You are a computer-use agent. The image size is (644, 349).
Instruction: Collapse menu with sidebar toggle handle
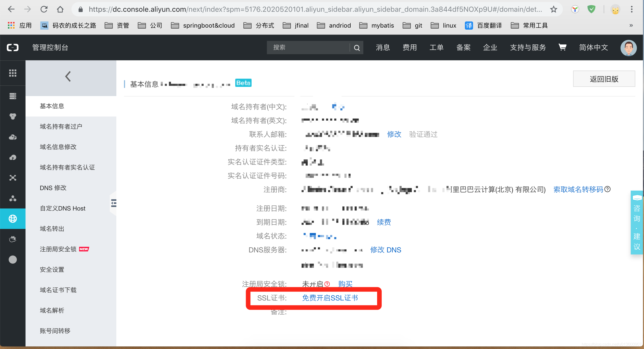pyautogui.click(x=114, y=203)
